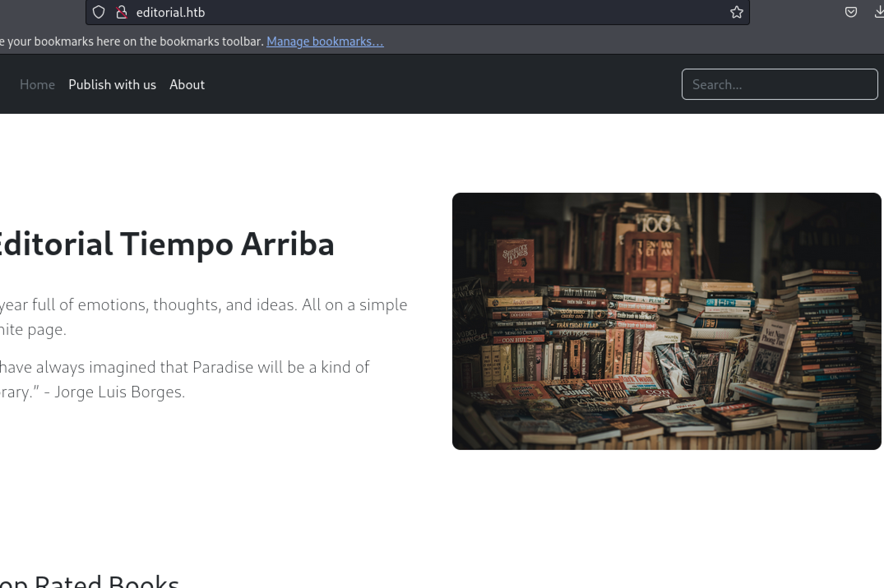
Task: Click the editorial.htb address bar text
Action: pyautogui.click(x=171, y=12)
